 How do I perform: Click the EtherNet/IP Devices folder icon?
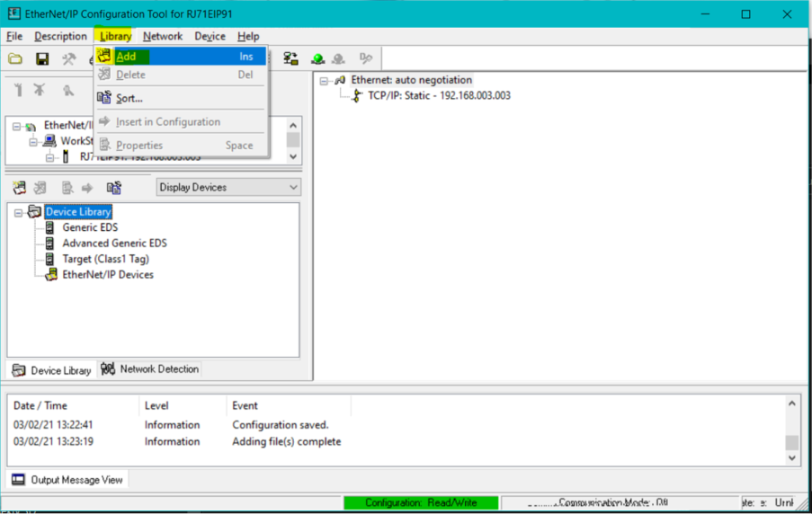[x=51, y=274]
